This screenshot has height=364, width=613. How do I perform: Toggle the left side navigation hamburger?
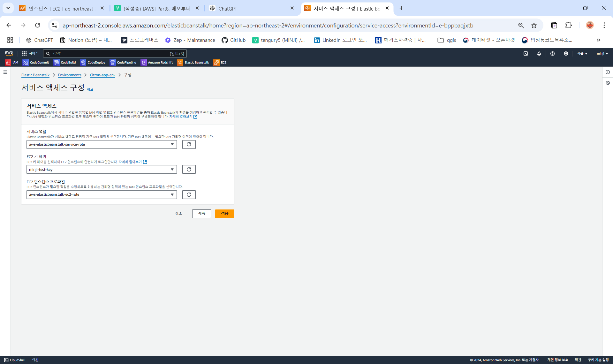click(5, 72)
